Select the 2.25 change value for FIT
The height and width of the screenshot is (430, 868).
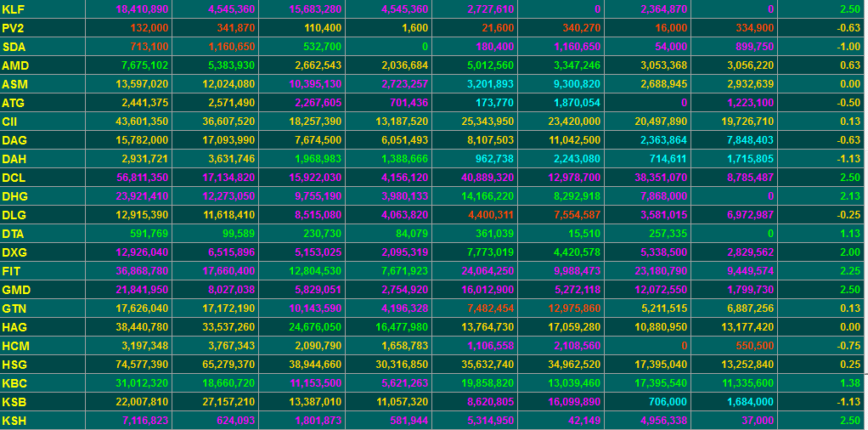coord(850,272)
